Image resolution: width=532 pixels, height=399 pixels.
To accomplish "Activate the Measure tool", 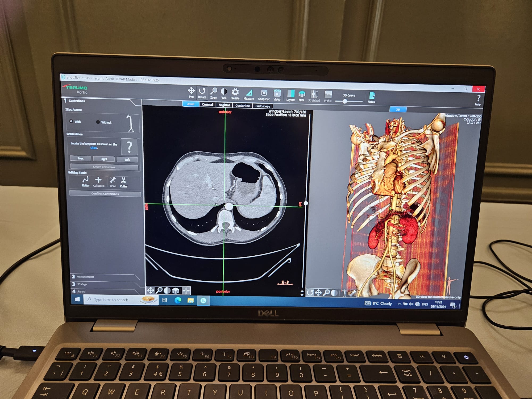I will tap(249, 94).
